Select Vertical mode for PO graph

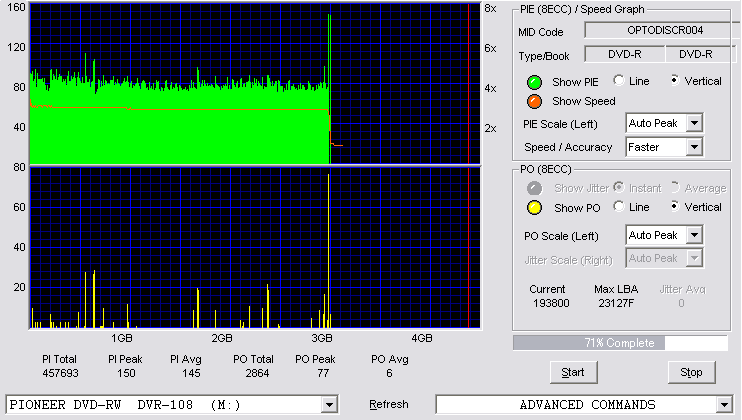pyautogui.click(x=674, y=206)
